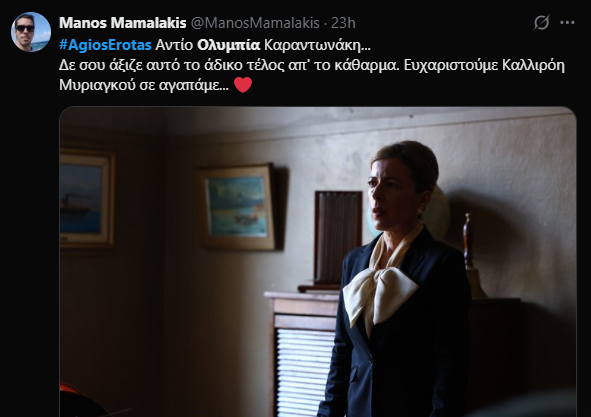Click the framed seascape painting in photo center
Image resolution: width=591 pixels, height=417 pixels.
click(238, 207)
